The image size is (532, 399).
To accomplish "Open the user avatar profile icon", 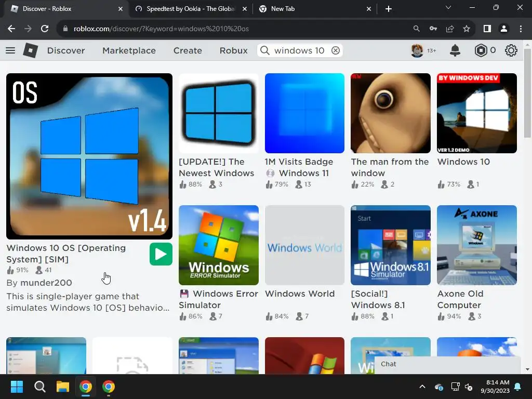I will click(x=417, y=50).
